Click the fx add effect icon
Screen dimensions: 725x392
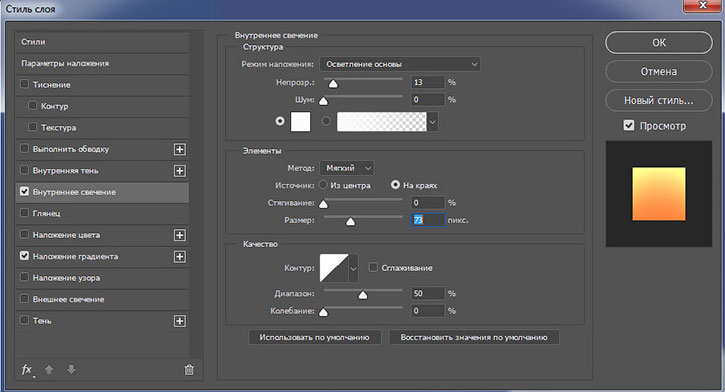pos(27,370)
